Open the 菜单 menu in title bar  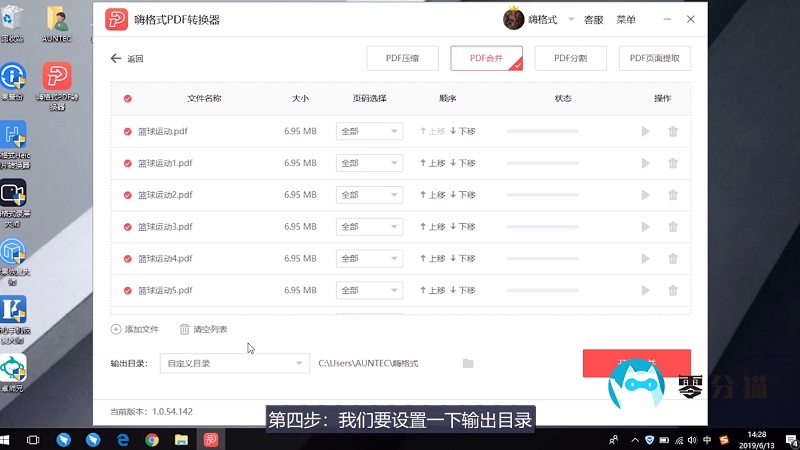click(626, 19)
